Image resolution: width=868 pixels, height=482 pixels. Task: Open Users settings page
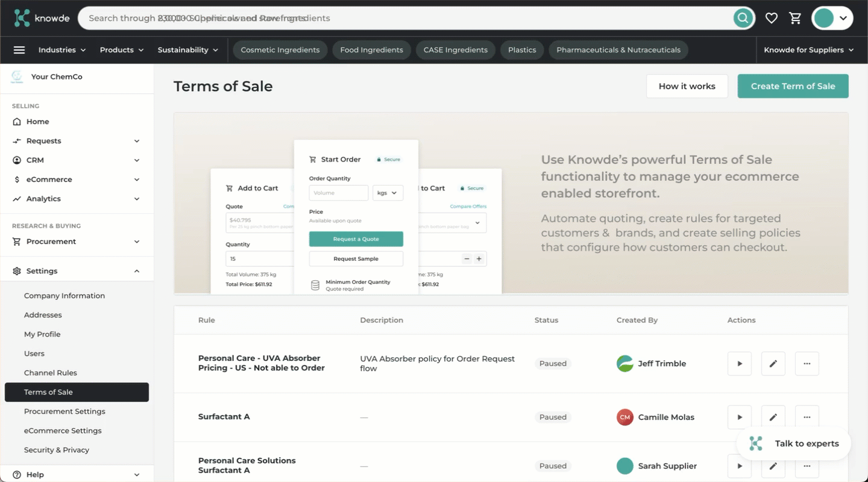[x=34, y=354]
